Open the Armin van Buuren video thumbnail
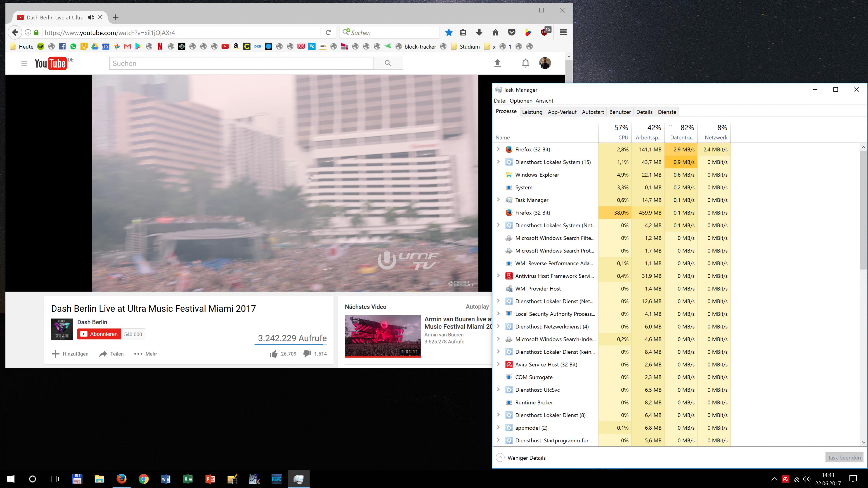 382,336
